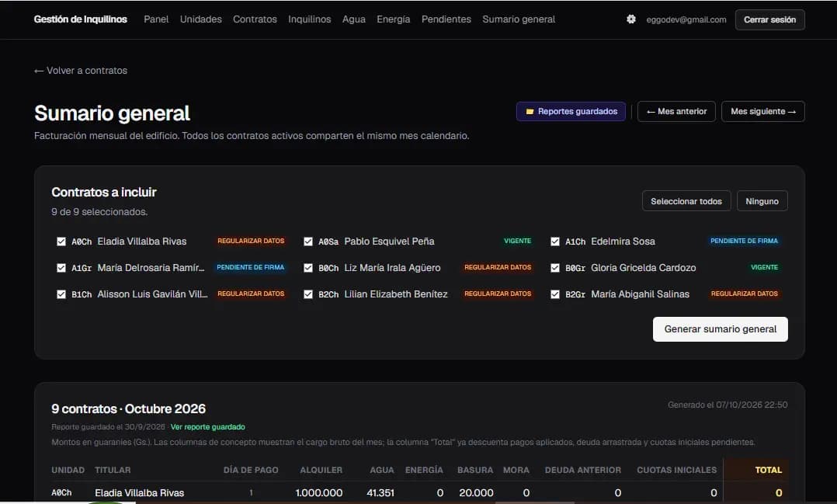Click the ALQUILER column header
Screen dimensions: 837x504
[x=321, y=470]
